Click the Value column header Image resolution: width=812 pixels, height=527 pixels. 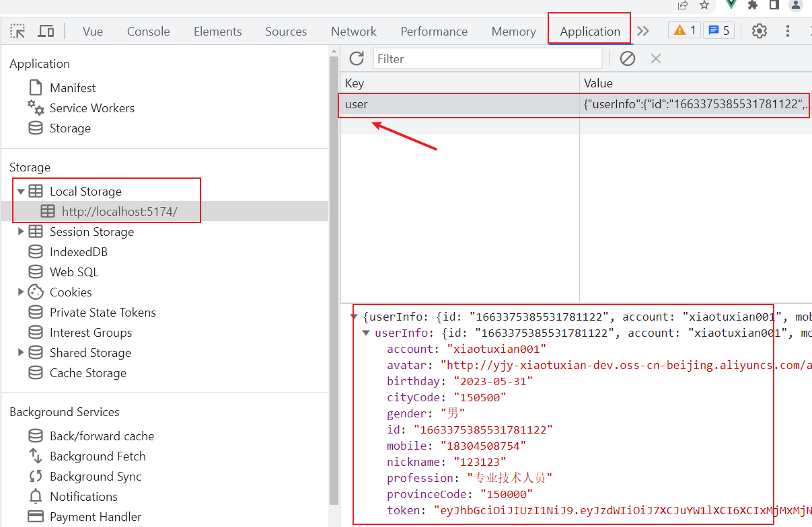[696, 83]
